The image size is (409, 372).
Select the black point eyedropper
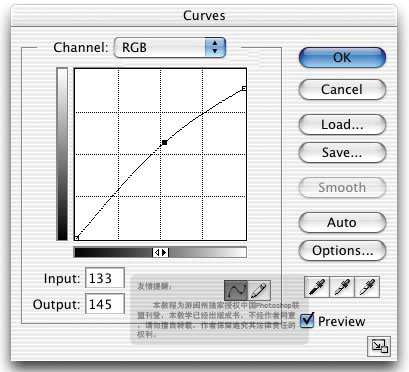pyautogui.click(x=317, y=287)
